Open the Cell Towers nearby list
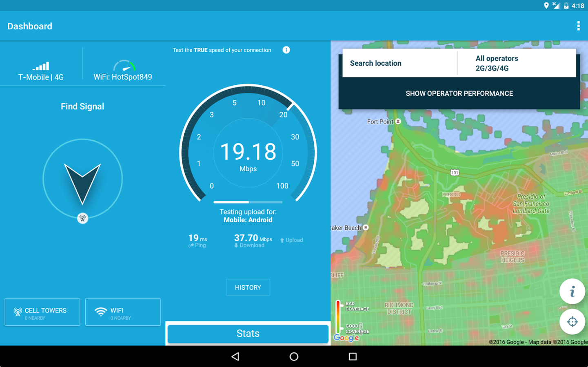 (42, 312)
